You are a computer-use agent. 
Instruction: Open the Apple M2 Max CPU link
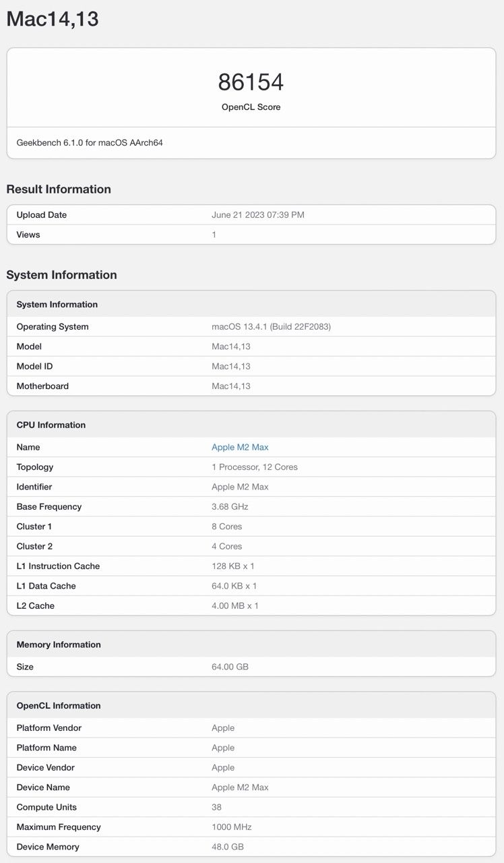240,447
